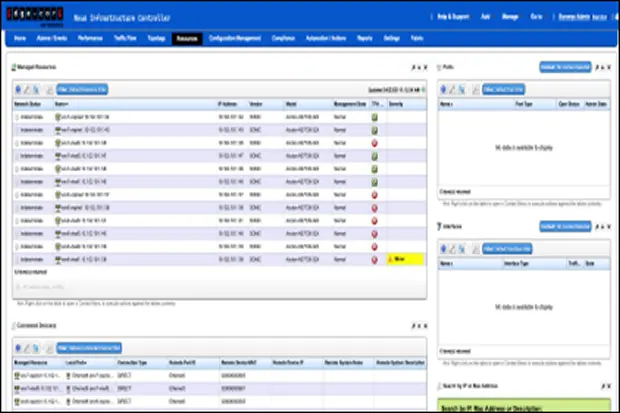
Task: Click the edit pencil icon in Managed Resources toolbar
Action: [27, 90]
